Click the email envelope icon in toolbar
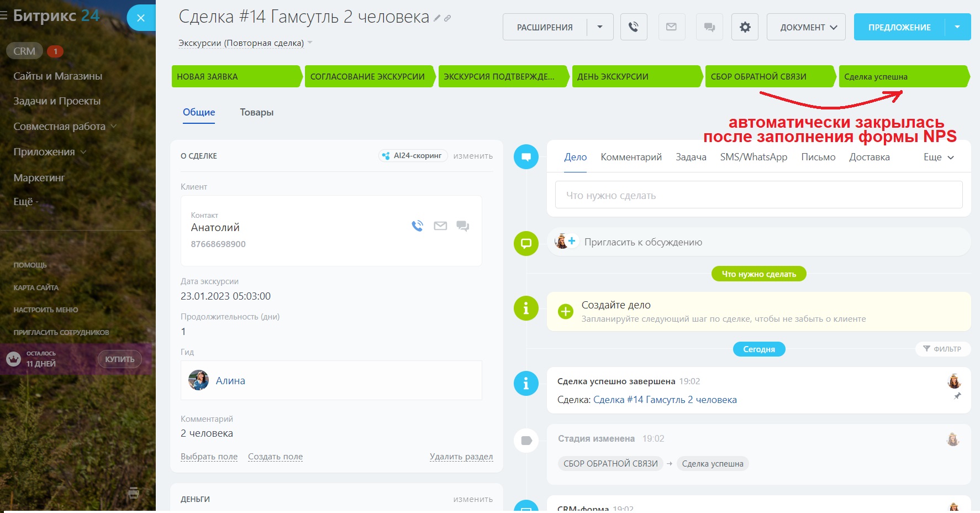The image size is (980, 513). click(x=671, y=27)
